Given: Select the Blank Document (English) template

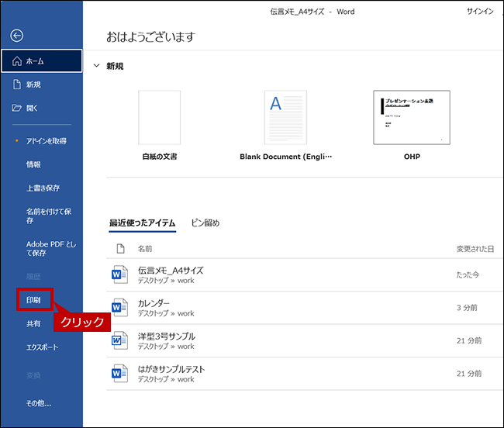Looking at the screenshot, I should pyautogui.click(x=285, y=117).
